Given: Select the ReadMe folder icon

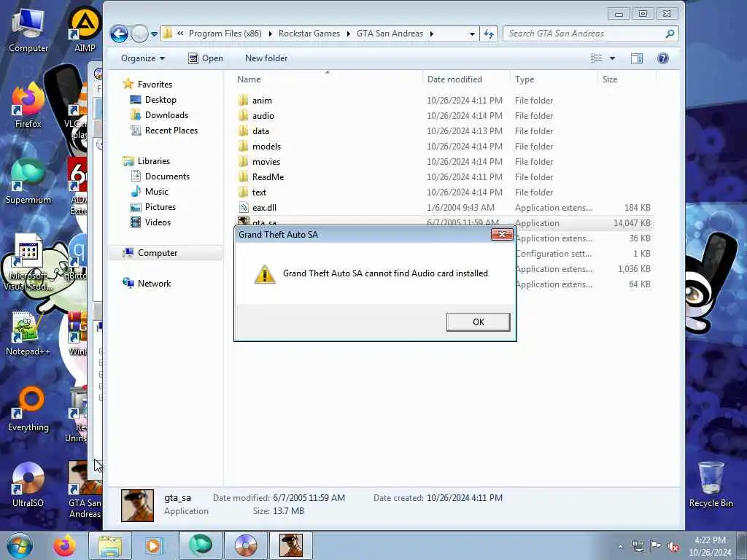Looking at the screenshot, I should (244, 176).
